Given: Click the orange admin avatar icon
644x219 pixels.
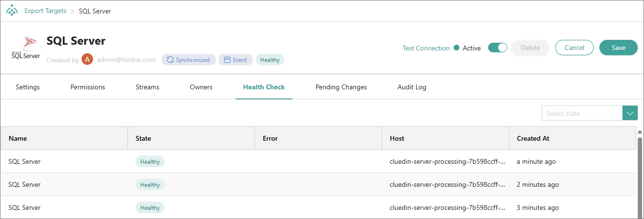Looking at the screenshot, I should pyautogui.click(x=87, y=60).
